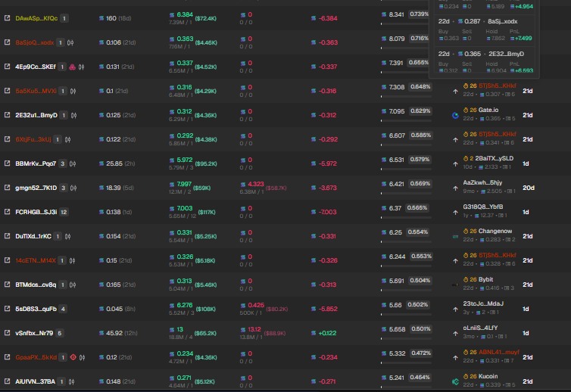571x392 pixels.
Task: Open wallet address DAwASp...KfQc
Action: 36,18
